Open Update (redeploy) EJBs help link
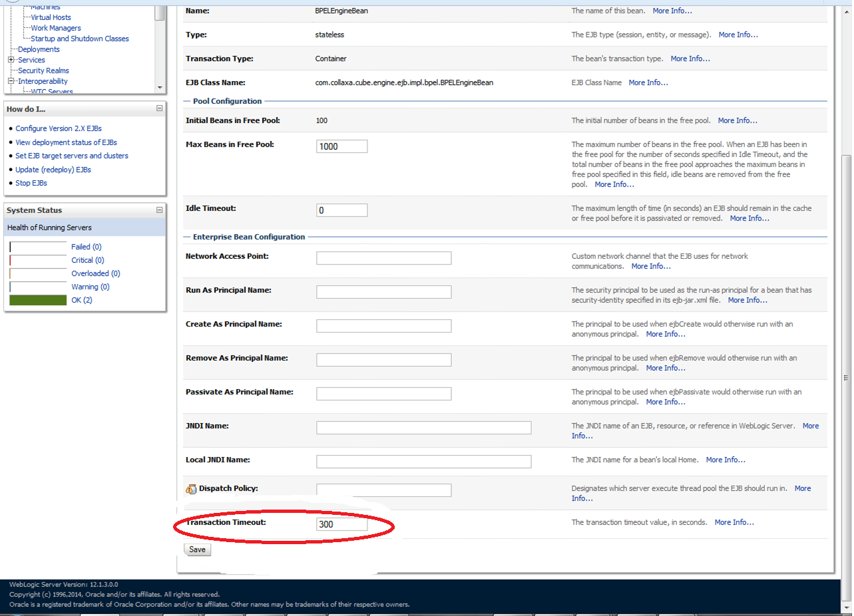Image resolution: width=854 pixels, height=616 pixels. pos(53,170)
